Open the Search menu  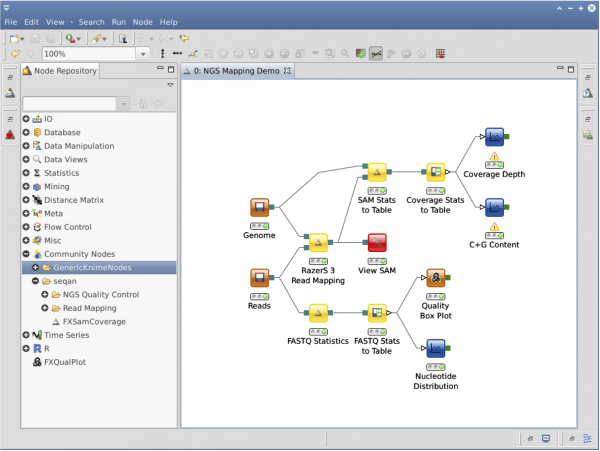(x=91, y=22)
